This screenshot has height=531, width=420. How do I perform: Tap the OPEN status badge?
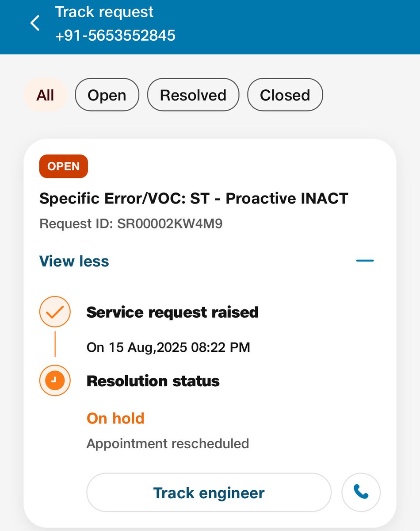pos(63,166)
